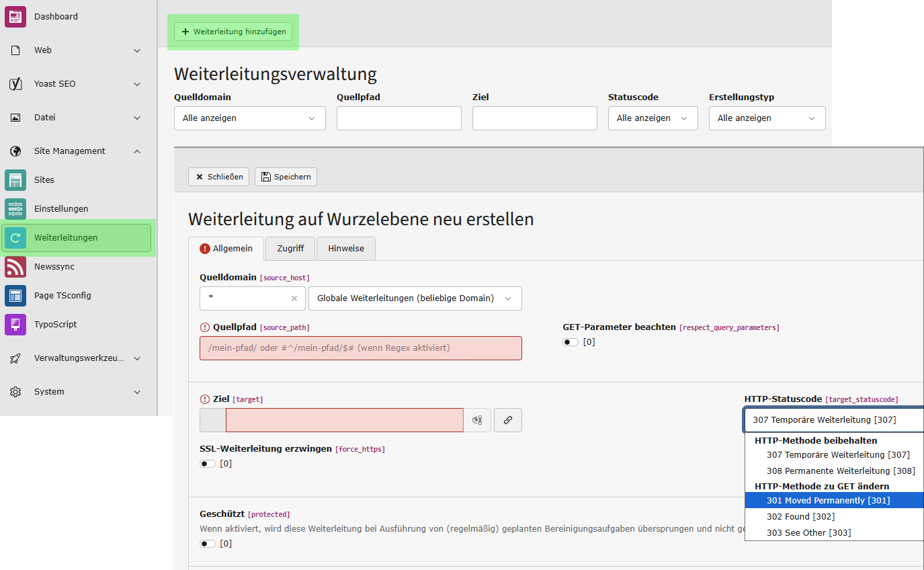
Task: Expand the Quelldomain scope dropdown showing Globale Weiterleitungen
Action: tap(414, 298)
